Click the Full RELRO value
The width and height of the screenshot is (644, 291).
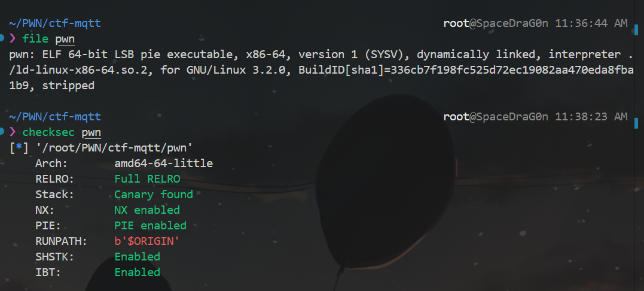(x=147, y=179)
